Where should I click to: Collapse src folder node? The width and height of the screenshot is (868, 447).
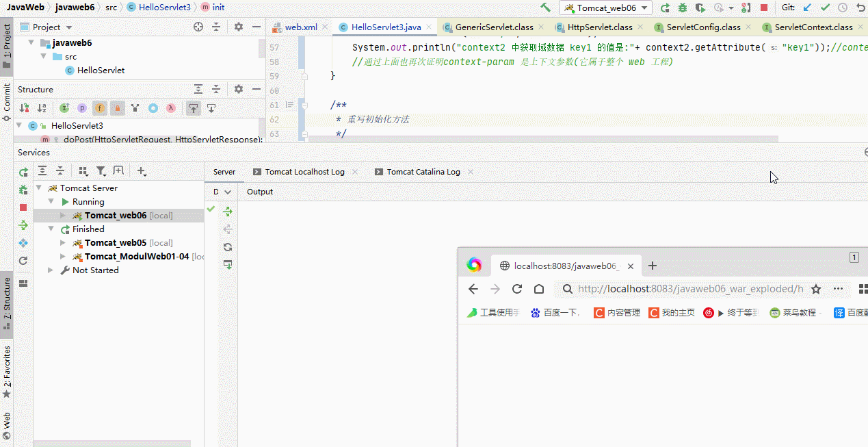click(43, 56)
